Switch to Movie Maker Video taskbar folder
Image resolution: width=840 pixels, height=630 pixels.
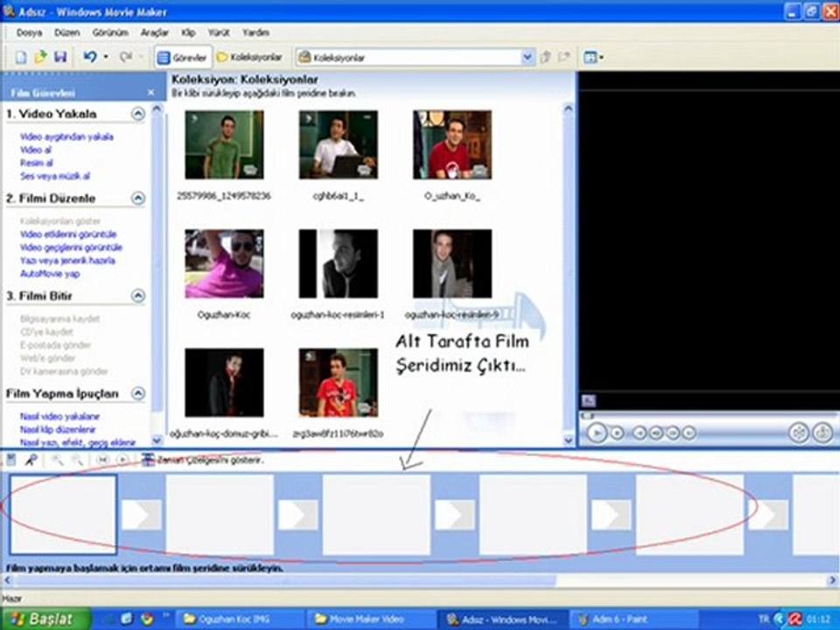pyautogui.click(x=369, y=619)
